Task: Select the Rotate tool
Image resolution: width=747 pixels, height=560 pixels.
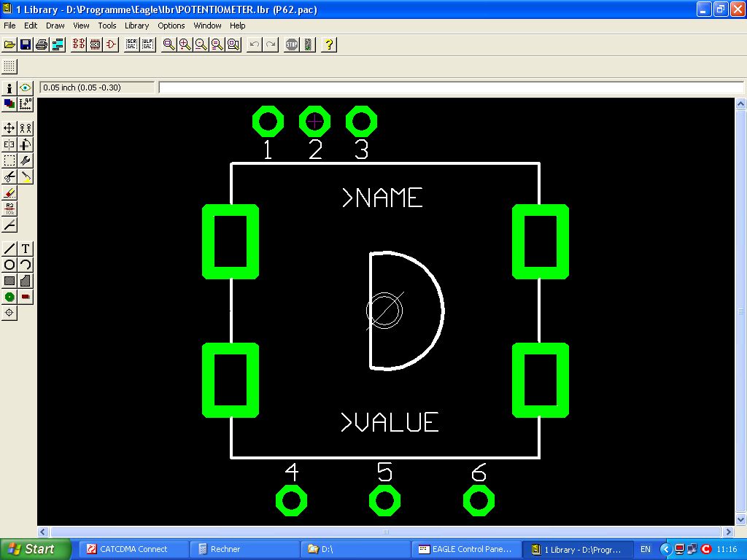Action: [x=26, y=144]
